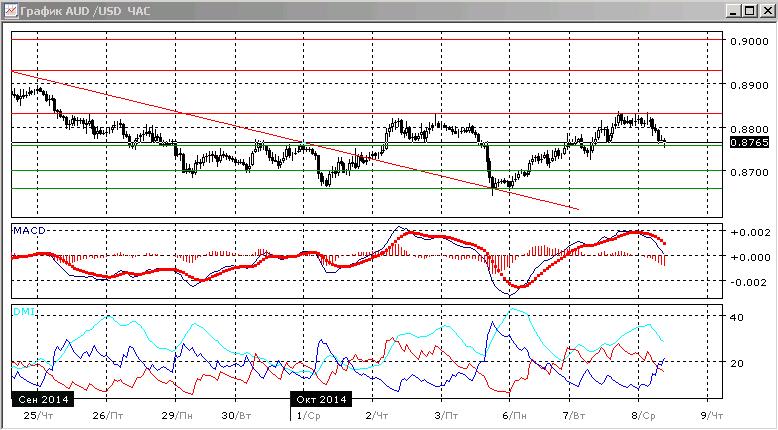Click the +0.002 MACD scale value
The height and width of the screenshot is (430, 778).
pos(749,232)
